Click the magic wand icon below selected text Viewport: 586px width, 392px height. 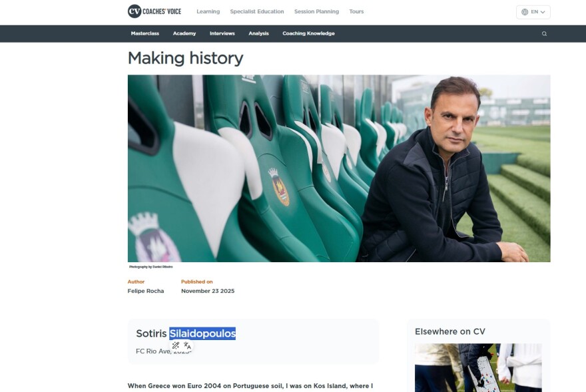pos(176,345)
